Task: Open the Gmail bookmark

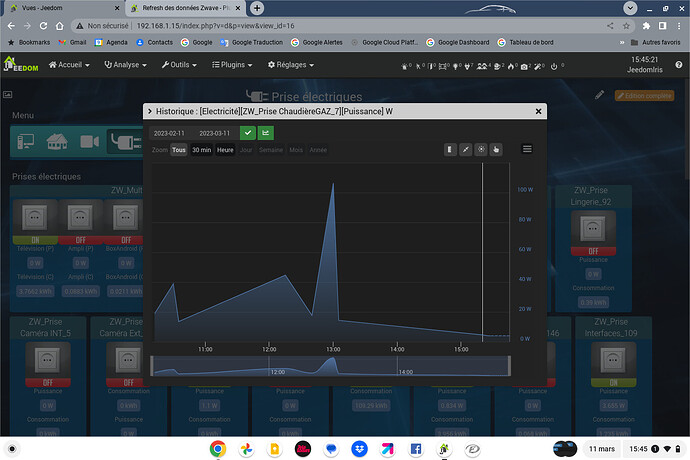Action: point(73,42)
